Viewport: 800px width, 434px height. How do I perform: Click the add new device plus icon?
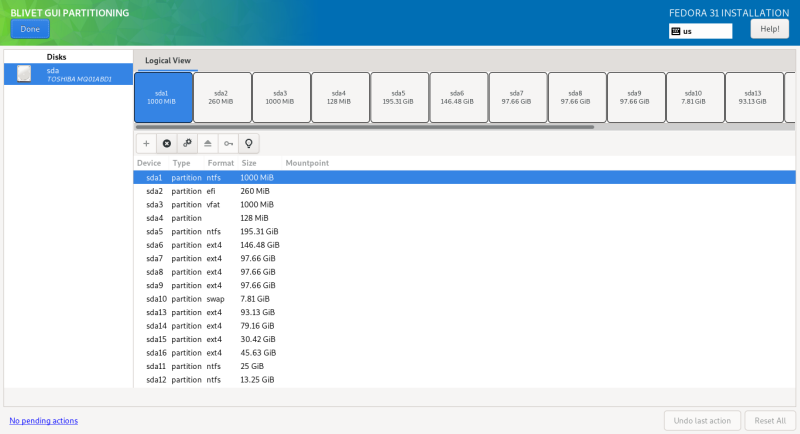[146, 143]
